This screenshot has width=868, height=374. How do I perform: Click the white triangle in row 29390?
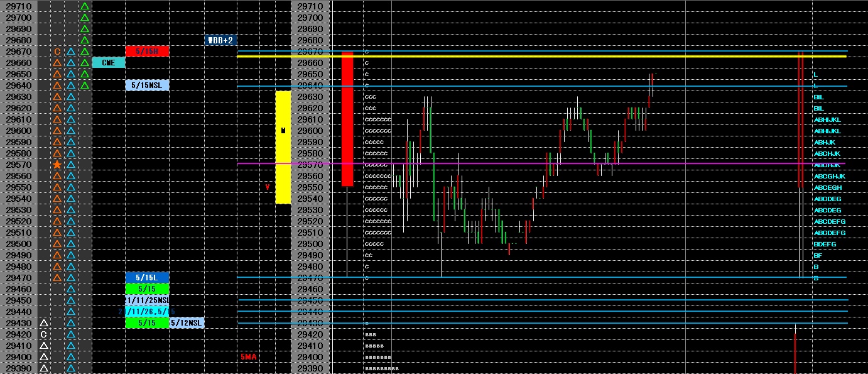click(43, 368)
